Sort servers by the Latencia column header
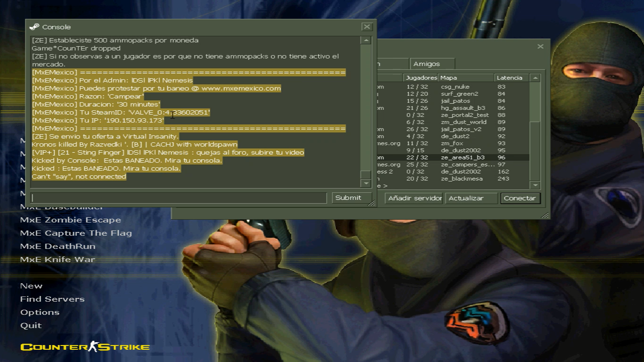The height and width of the screenshot is (362, 644). (512, 78)
